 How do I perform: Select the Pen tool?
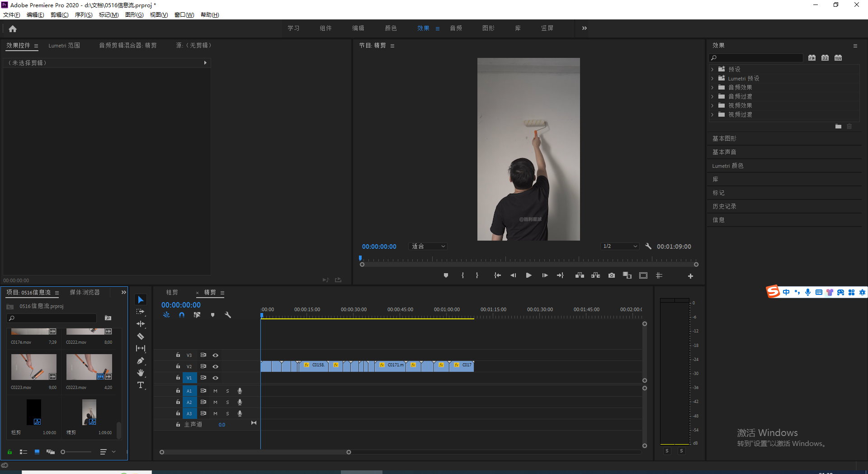[x=141, y=361]
